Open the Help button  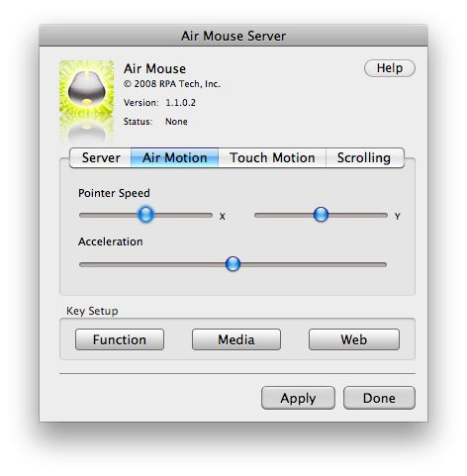click(x=390, y=68)
